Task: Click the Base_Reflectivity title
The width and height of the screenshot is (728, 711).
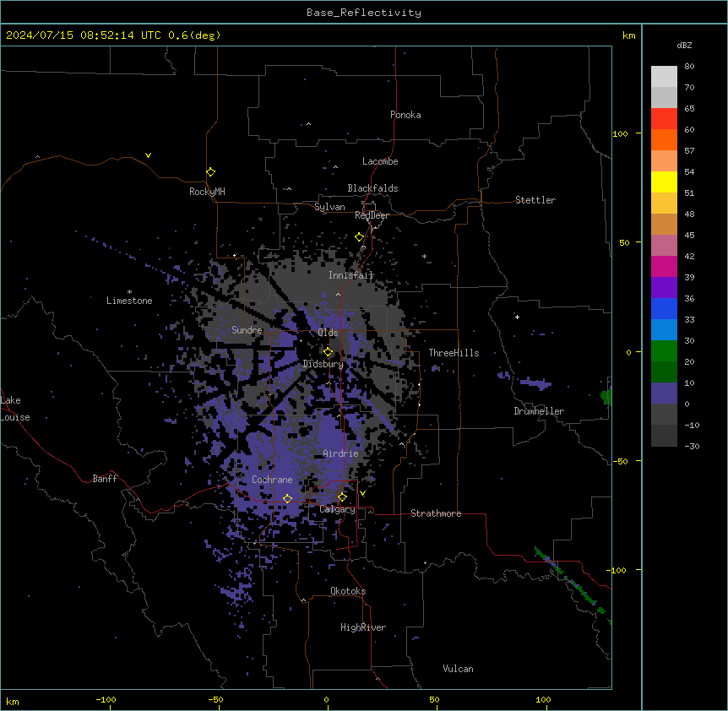Action: click(x=364, y=13)
